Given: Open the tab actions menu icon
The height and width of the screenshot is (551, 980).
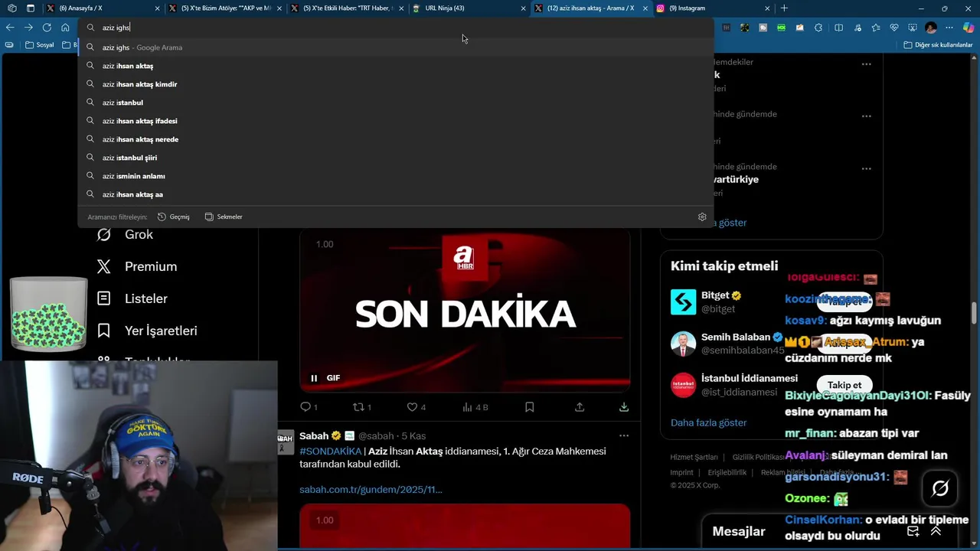Looking at the screenshot, I should tap(31, 8).
